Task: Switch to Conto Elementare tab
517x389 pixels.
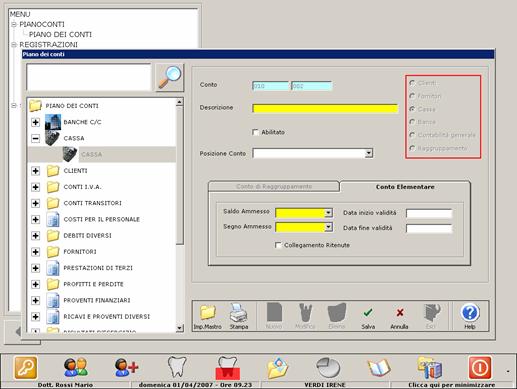Action: (x=405, y=187)
